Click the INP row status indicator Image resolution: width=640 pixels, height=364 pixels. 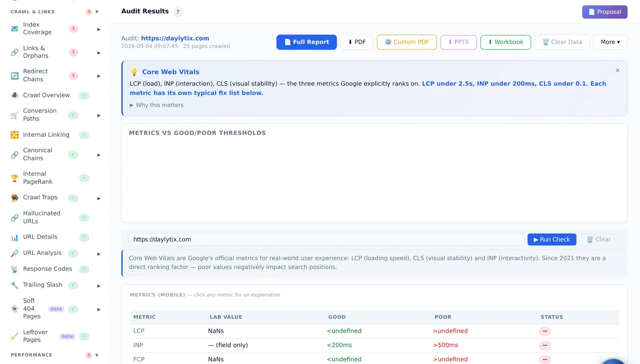(545, 345)
